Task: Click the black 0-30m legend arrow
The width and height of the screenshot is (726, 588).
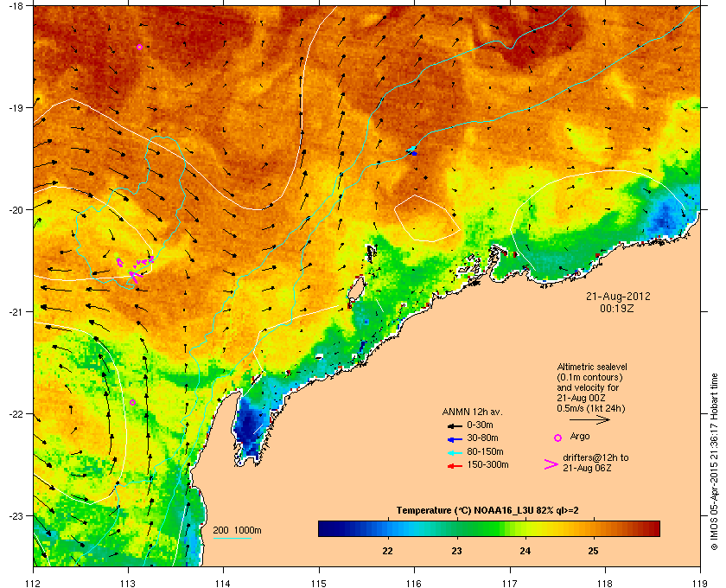Action: pos(455,425)
